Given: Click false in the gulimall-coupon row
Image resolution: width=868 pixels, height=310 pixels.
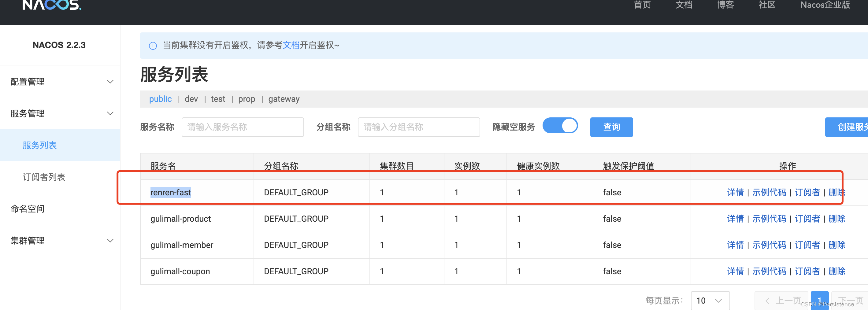Looking at the screenshot, I should point(612,271).
